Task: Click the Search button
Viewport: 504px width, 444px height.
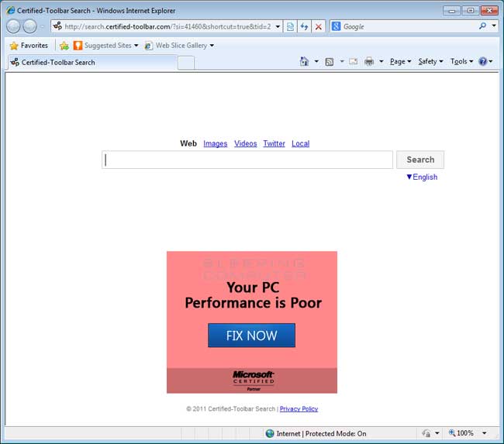Action: [x=420, y=160]
